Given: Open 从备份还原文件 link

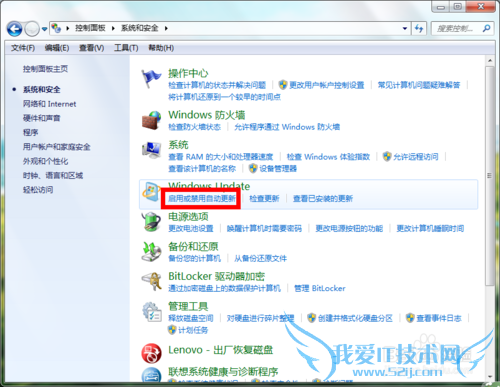Looking at the screenshot, I should (260, 258).
